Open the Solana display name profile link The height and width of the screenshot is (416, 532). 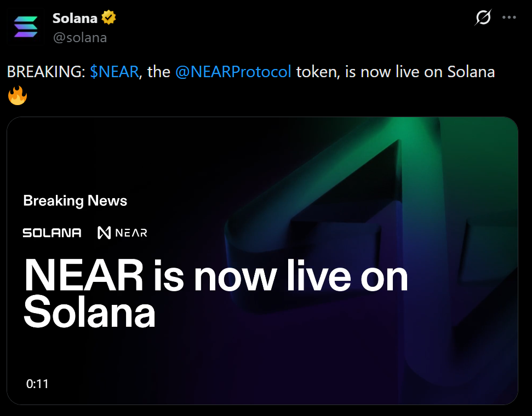[75, 18]
